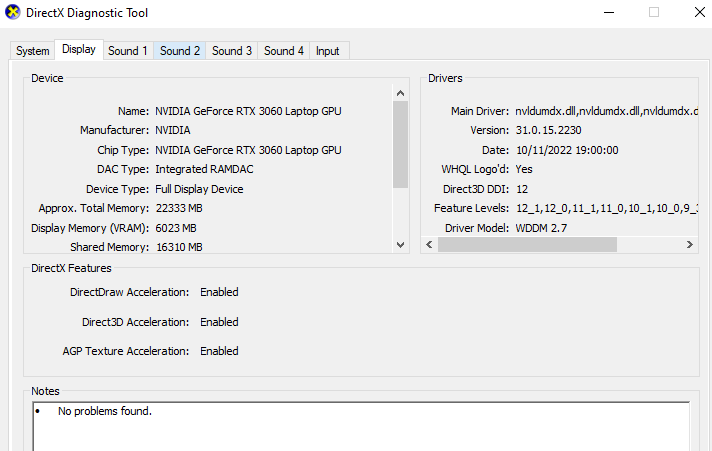The image size is (712, 451).
Task: Open the Input tab
Action: (x=327, y=51)
